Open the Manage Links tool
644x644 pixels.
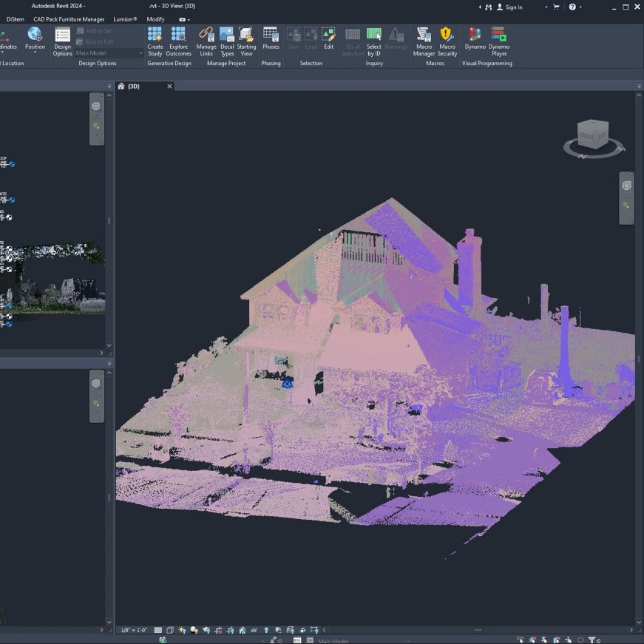[206, 41]
